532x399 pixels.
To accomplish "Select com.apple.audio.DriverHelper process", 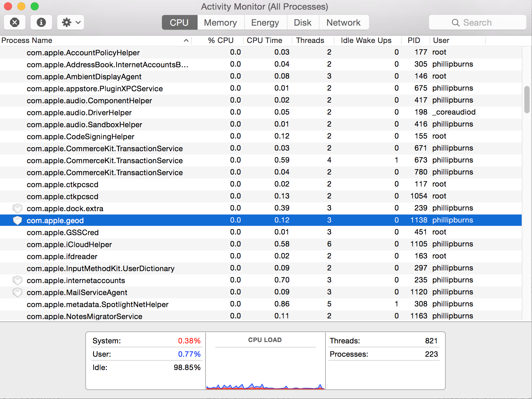I will [261, 113].
